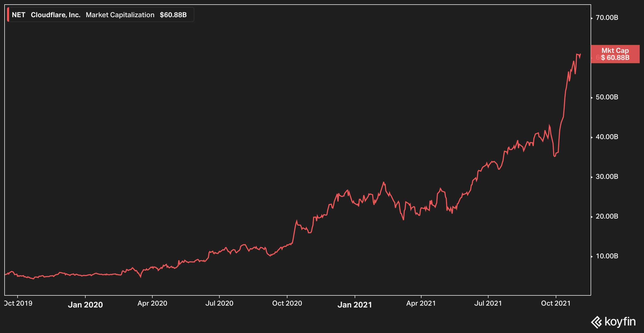Click the Koyfin logo icon
Viewport: 644px width, 333px height.
pyautogui.click(x=597, y=322)
